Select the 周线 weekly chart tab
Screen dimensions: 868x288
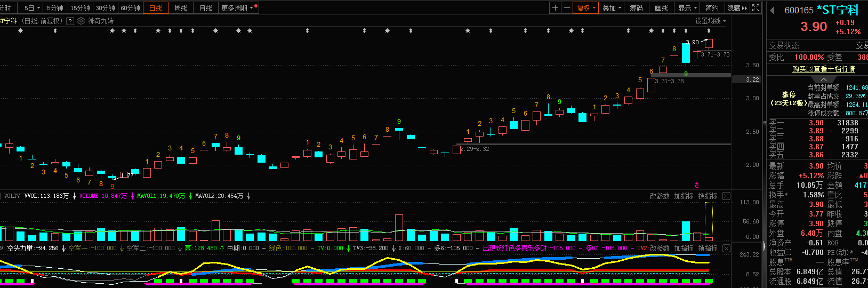click(x=181, y=8)
